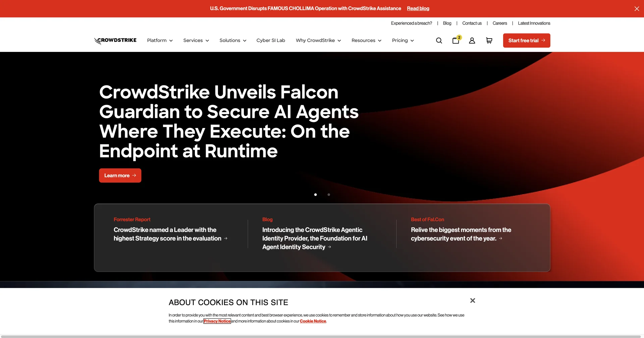Open the Cyber SI Lab menu item
644x338 pixels.
point(271,41)
